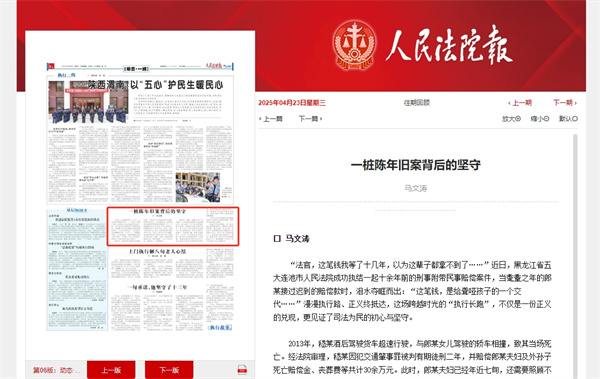Image resolution: width=600 pixels, height=379 pixels.
Task: Open the 陕西渭南 以五心护民生暖民心 headline on page
Action: click(x=155, y=85)
